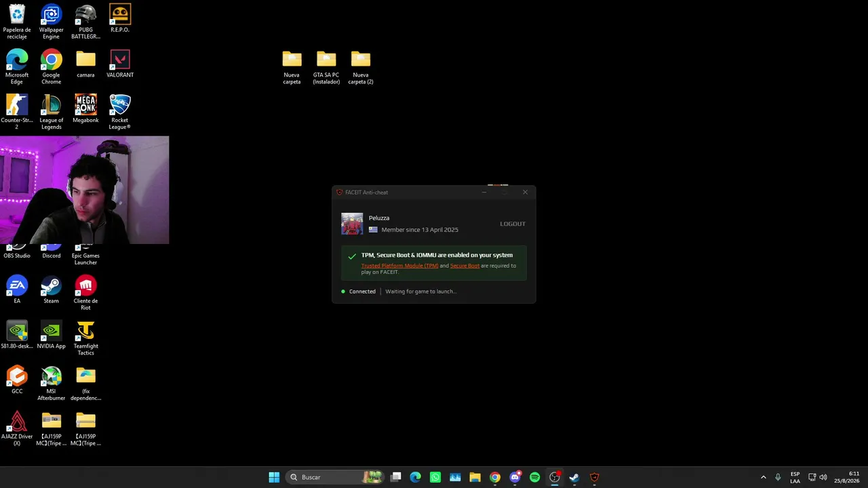The width and height of the screenshot is (868, 488).
Task: Open the clock and date panel
Action: point(847,477)
